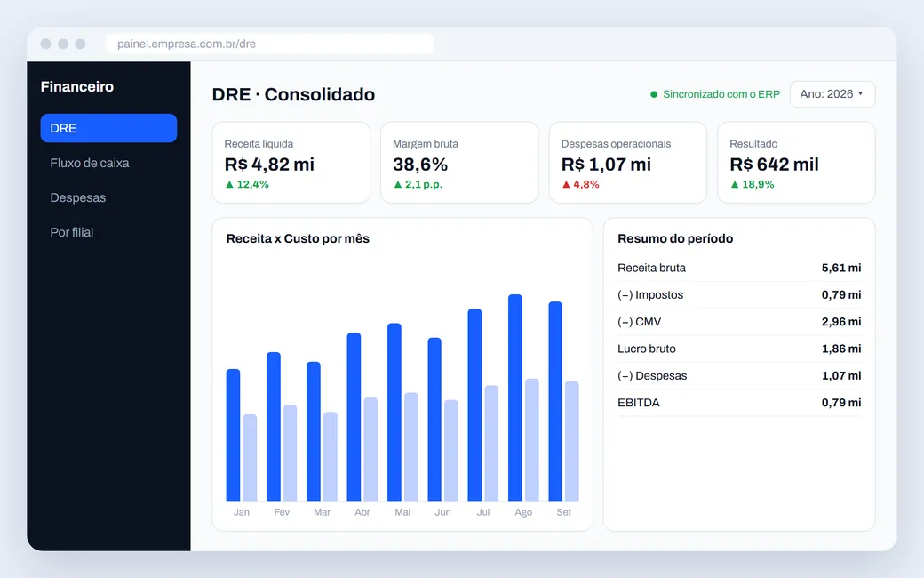The image size is (924, 578).
Task: Click the 2,1 p.p. up indicator
Action: pos(418,185)
